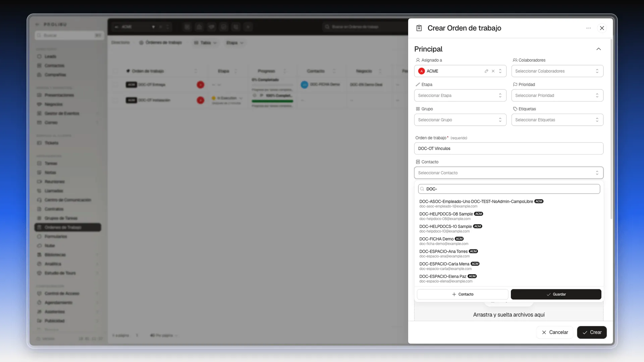Viewport: 644px width, 362px height.
Task: Click the Arrastra y suelta archivos drop zone
Action: pyautogui.click(x=508, y=312)
